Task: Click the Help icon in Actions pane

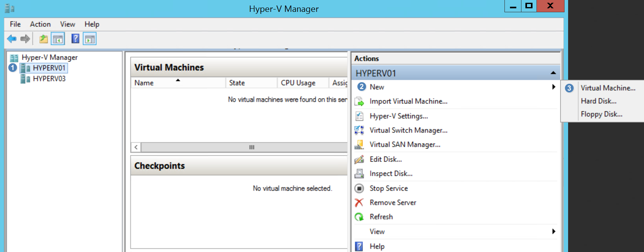Action: (359, 246)
